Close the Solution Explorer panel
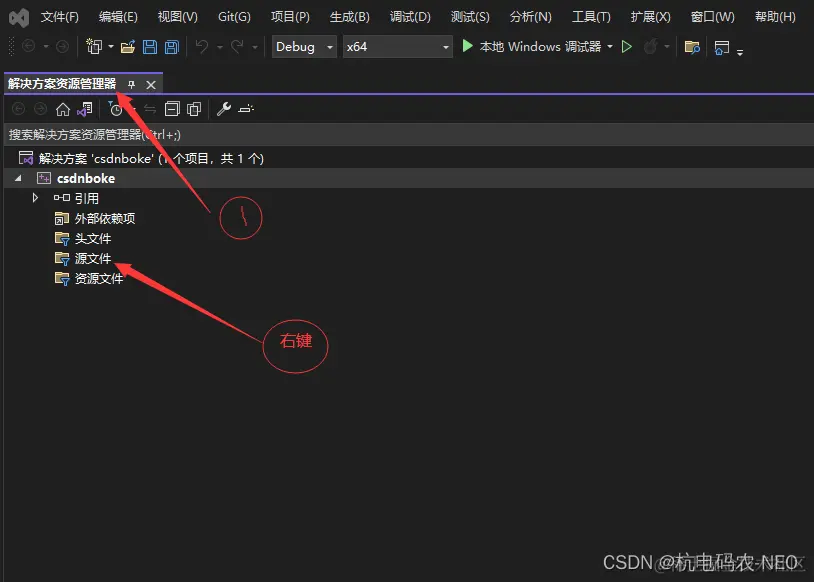Viewport: 814px width, 582px height. tap(151, 85)
